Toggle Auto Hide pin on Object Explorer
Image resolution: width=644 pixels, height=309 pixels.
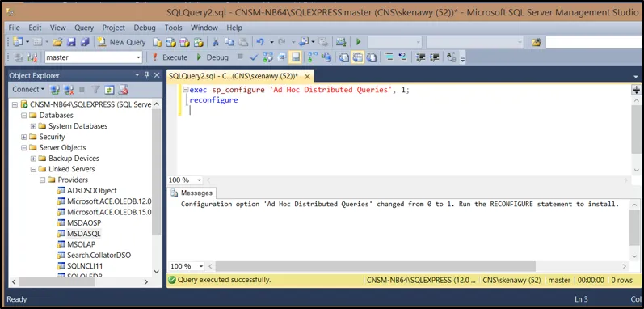point(146,75)
